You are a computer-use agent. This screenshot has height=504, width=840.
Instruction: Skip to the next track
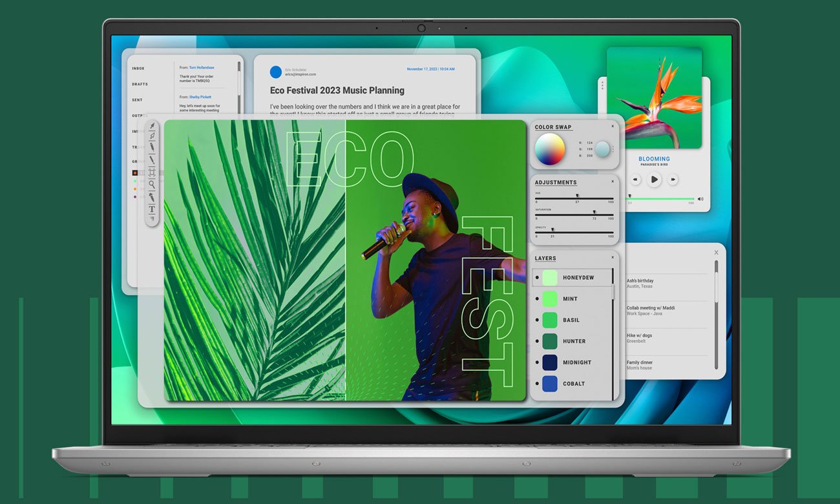(673, 179)
